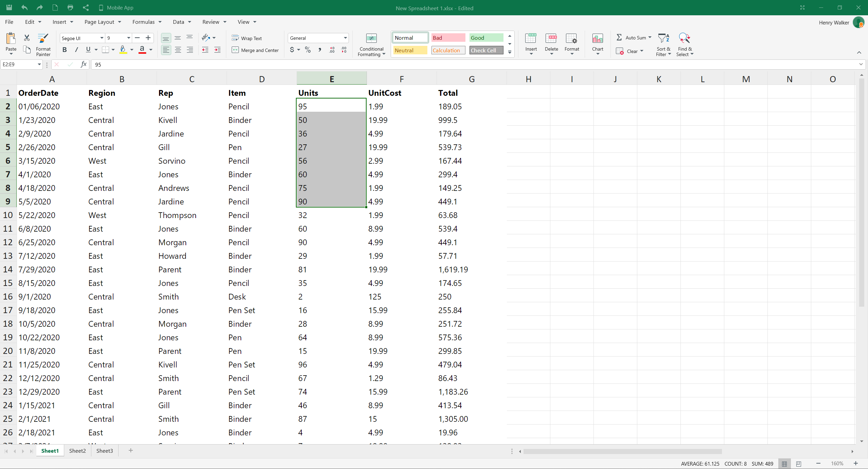Open the Auto Sum dropdown arrow
This screenshot has width=868, height=469.
pyautogui.click(x=650, y=38)
